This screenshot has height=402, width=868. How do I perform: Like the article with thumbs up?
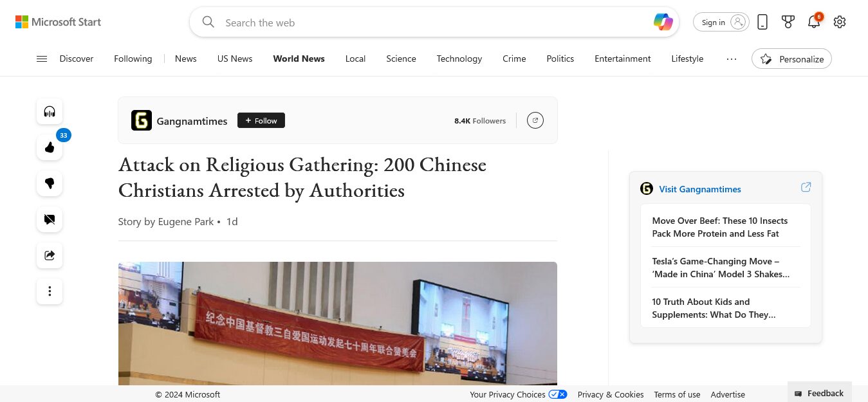(50, 148)
